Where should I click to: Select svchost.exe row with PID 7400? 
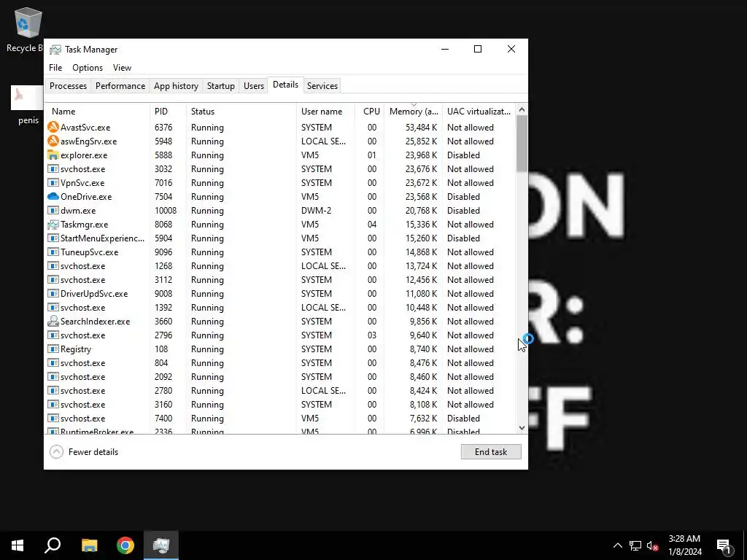click(280, 418)
